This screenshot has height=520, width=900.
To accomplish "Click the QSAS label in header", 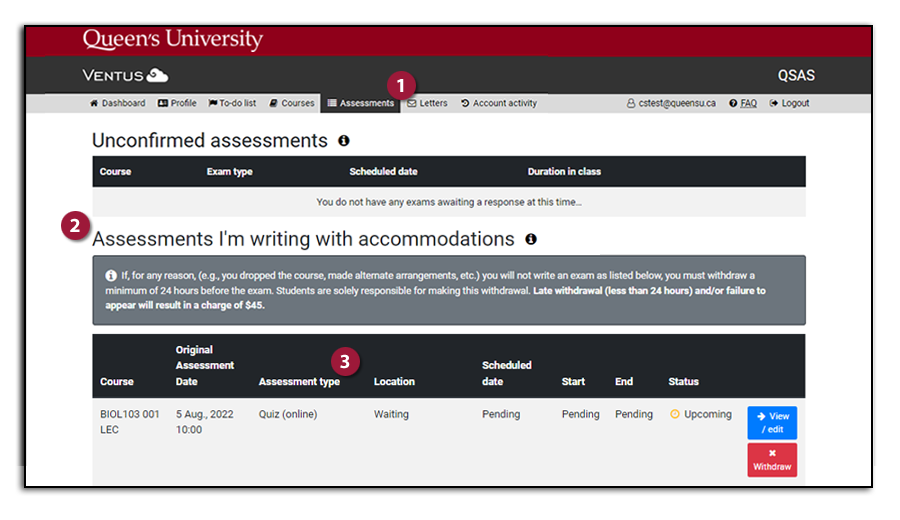I will (796, 76).
